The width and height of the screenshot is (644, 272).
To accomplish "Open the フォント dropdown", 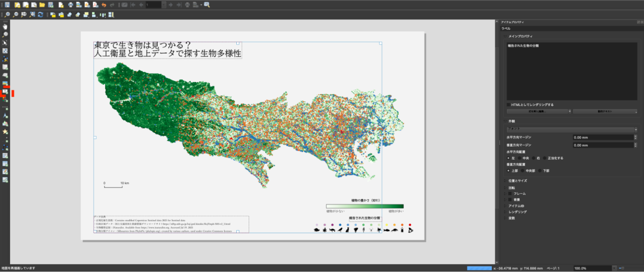I will [x=570, y=129].
